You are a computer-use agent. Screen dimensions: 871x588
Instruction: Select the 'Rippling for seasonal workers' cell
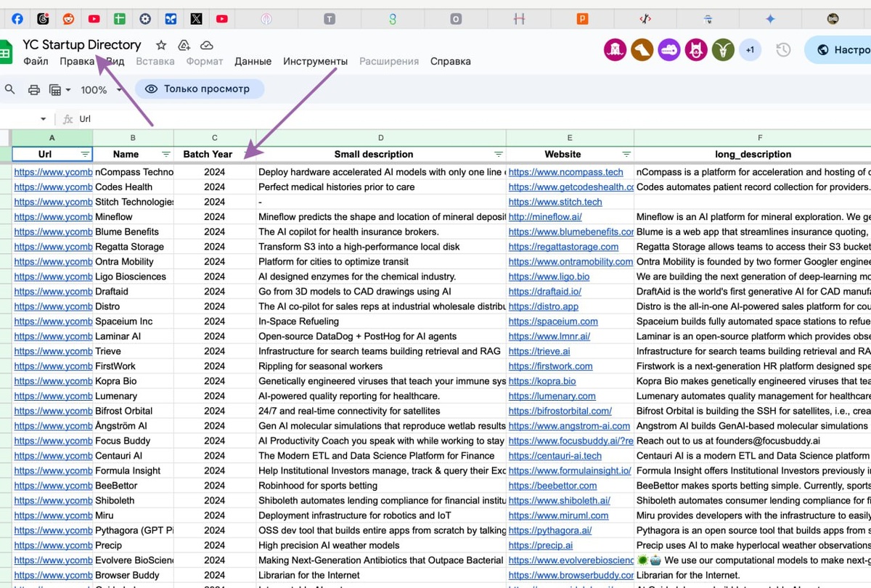pos(381,366)
